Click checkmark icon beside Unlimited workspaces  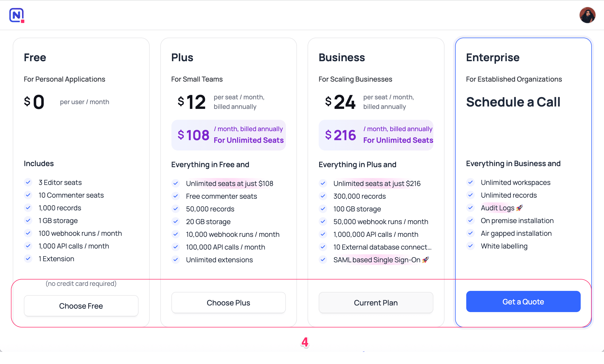[470, 182]
